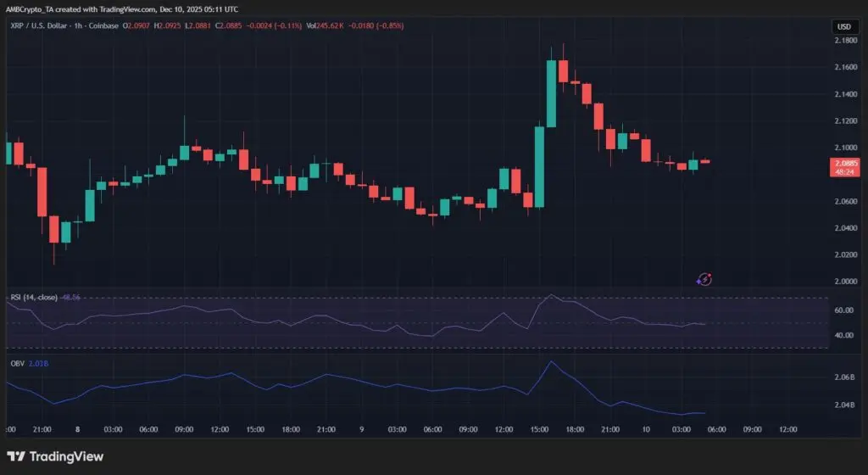Image resolution: width=868 pixels, height=475 pixels.
Task: Open the USD currency selector
Action: pyautogui.click(x=844, y=27)
